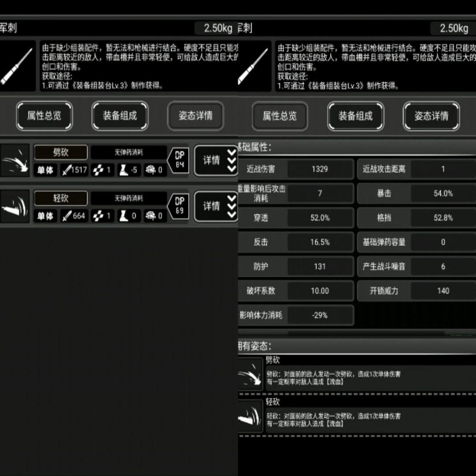The image size is (476, 476).
Task: Tap the 暴击 value 54.0%
Action: (x=443, y=193)
